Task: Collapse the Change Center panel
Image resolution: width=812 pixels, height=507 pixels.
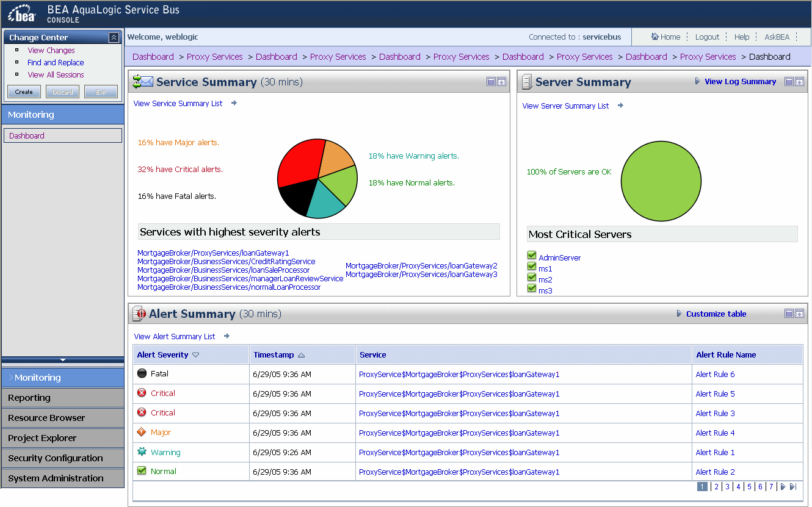Action: coord(114,38)
